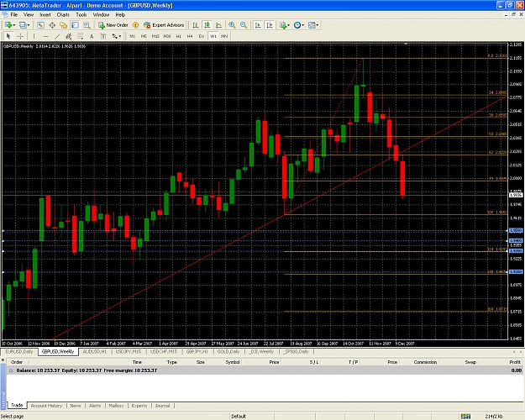Switch to bar chart type
This screenshot has height=420, width=525.
(x=196, y=25)
